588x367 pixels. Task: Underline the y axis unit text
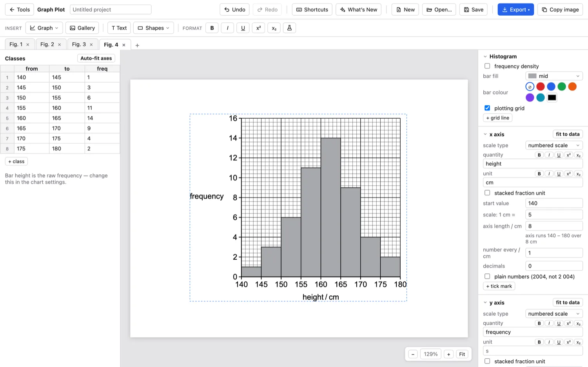tap(559, 342)
